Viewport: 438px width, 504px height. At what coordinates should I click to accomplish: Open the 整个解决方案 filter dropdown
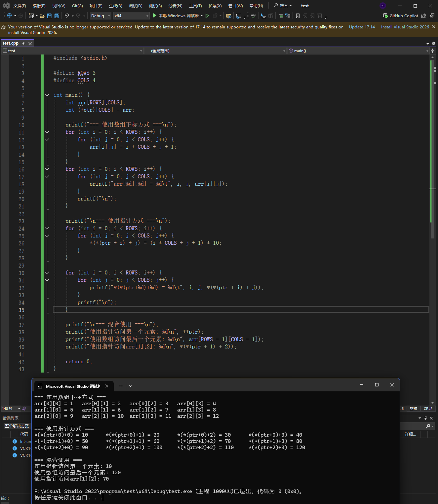pyautogui.click(x=17, y=426)
